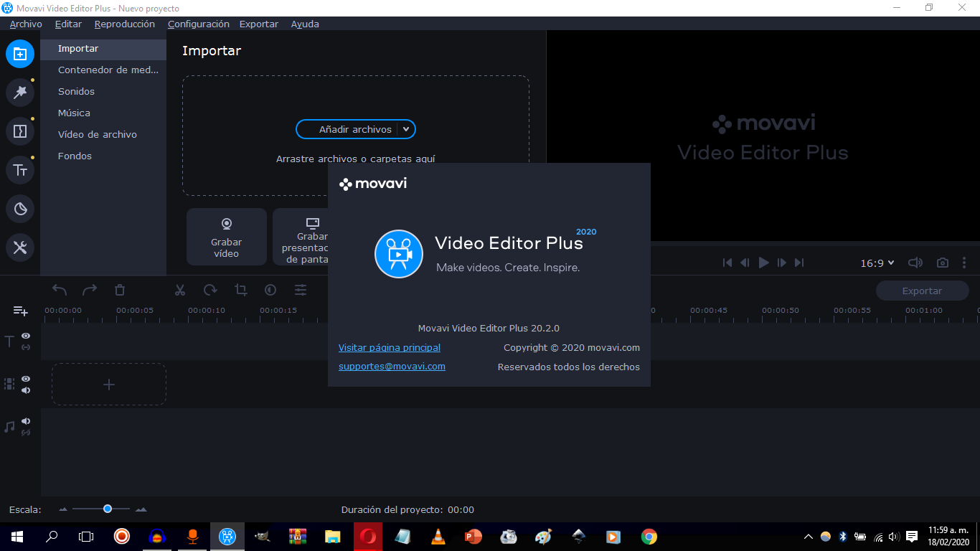
Task: Click the 00:00:05 mark on timeline ruler
Action: (x=135, y=311)
